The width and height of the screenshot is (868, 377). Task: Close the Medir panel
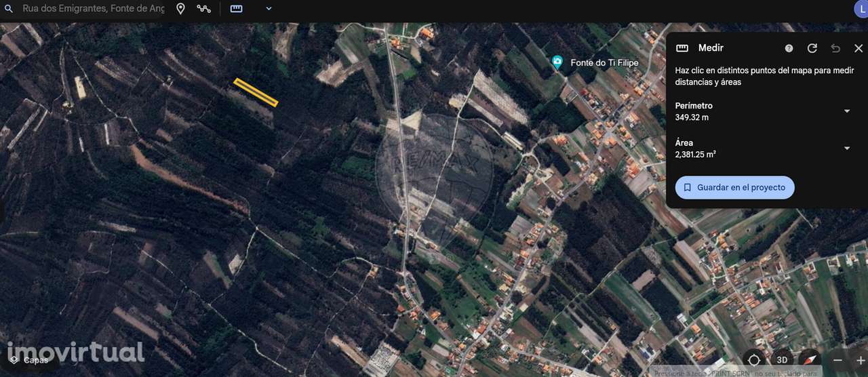[858, 48]
